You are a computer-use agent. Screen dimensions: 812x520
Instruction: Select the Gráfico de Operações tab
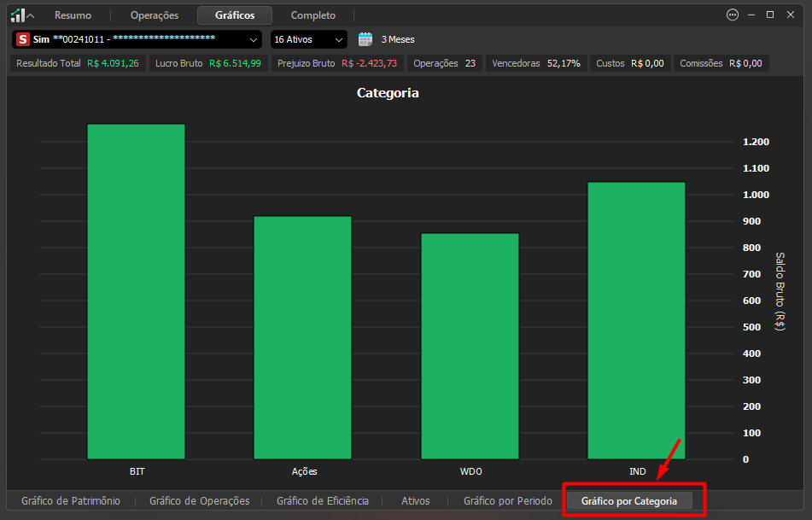200,501
